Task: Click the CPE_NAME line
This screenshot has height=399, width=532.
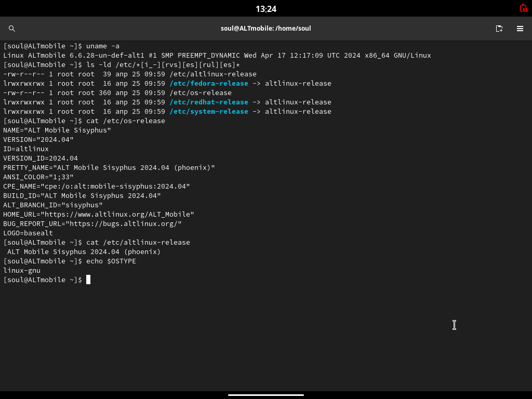Action: click(97, 187)
